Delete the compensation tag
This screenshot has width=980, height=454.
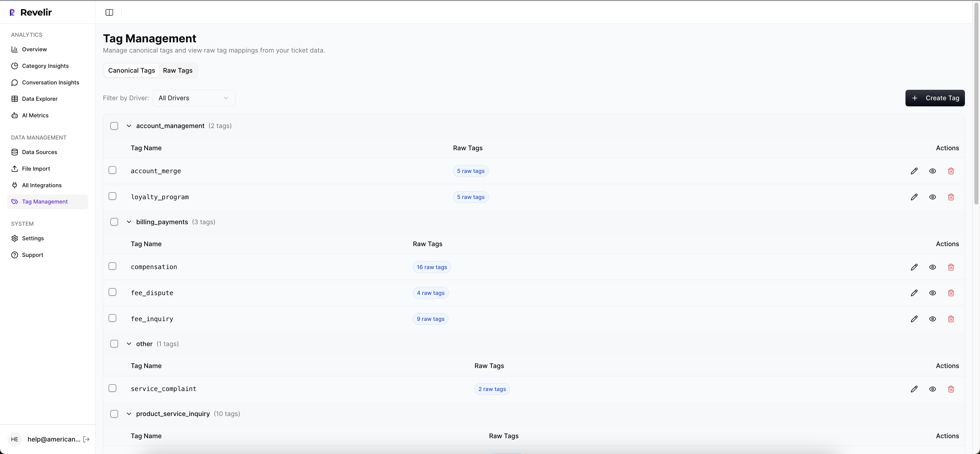click(951, 267)
